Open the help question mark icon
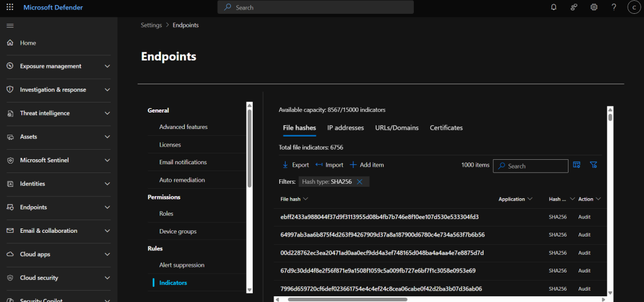The height and width of the screenshot is (302, 644). pyautogui.click(x=614, y=8)
